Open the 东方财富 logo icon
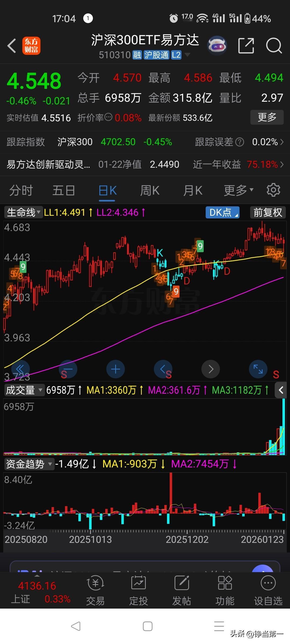 point(31,46)
